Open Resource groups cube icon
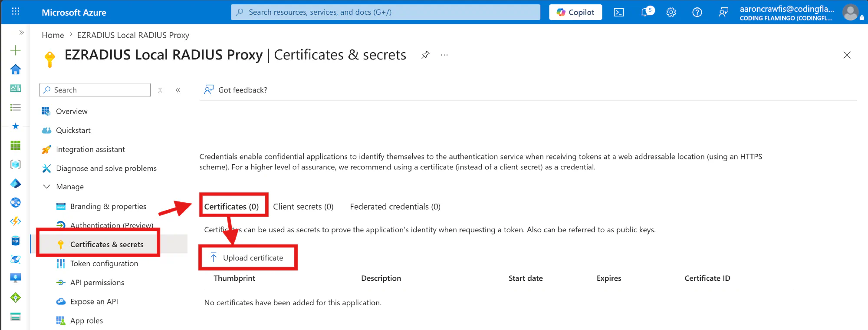Screen dimensions: 868x330 (x=16, y=165)
